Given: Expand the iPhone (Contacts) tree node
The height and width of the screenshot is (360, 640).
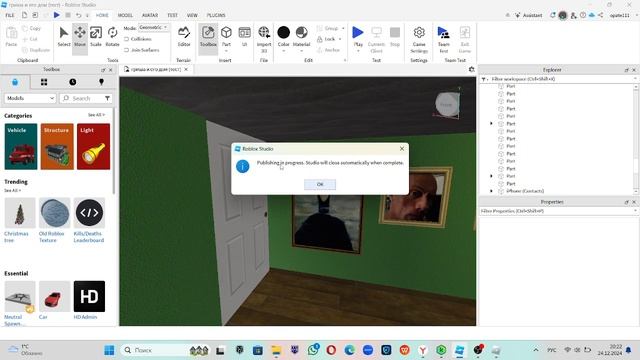Looking at the screenshot, I should pos(491,191).
